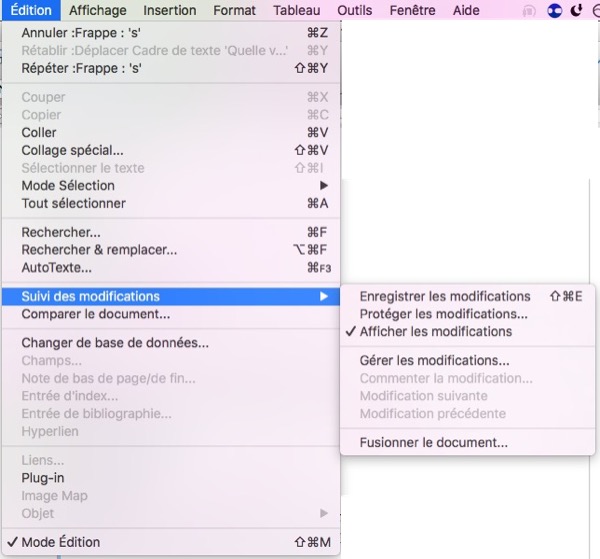The image size is (600, 559).
Task: Open the Édition menu in menu bar
Action: point(31,10)
